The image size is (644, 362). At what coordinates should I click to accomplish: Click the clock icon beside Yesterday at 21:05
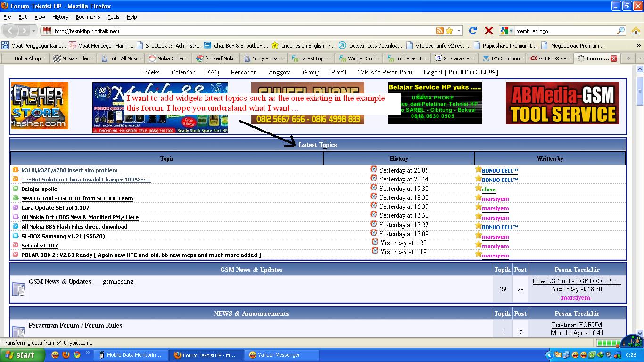pyautogui.click(x=373, y=169)
